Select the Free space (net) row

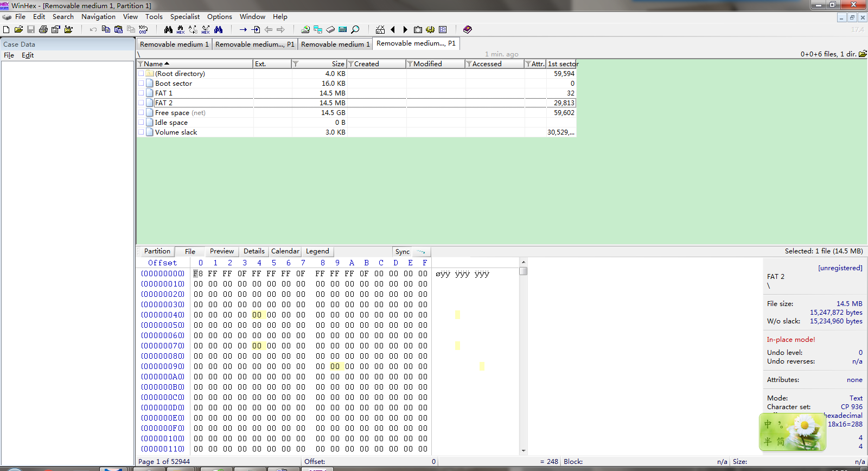356,113
